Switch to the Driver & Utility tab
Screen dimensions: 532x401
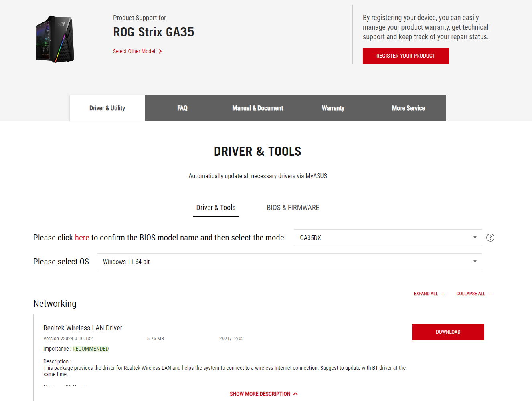click(x=107, y=108)
